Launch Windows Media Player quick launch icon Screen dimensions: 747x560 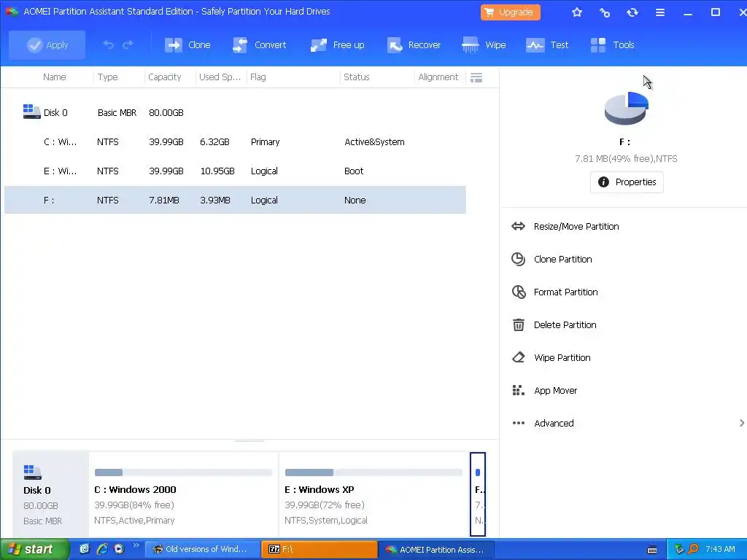[x=119, y=549]
